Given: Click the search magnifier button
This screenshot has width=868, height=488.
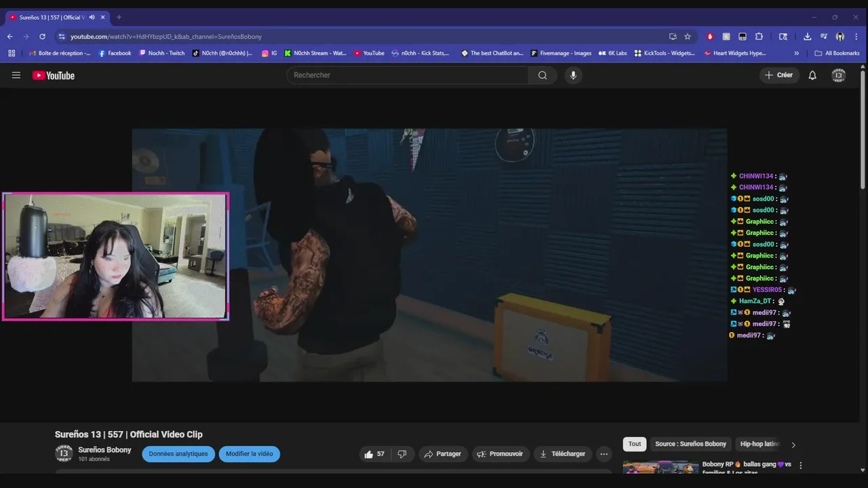Looking at the screenshot, I should [x=542, y=75].
